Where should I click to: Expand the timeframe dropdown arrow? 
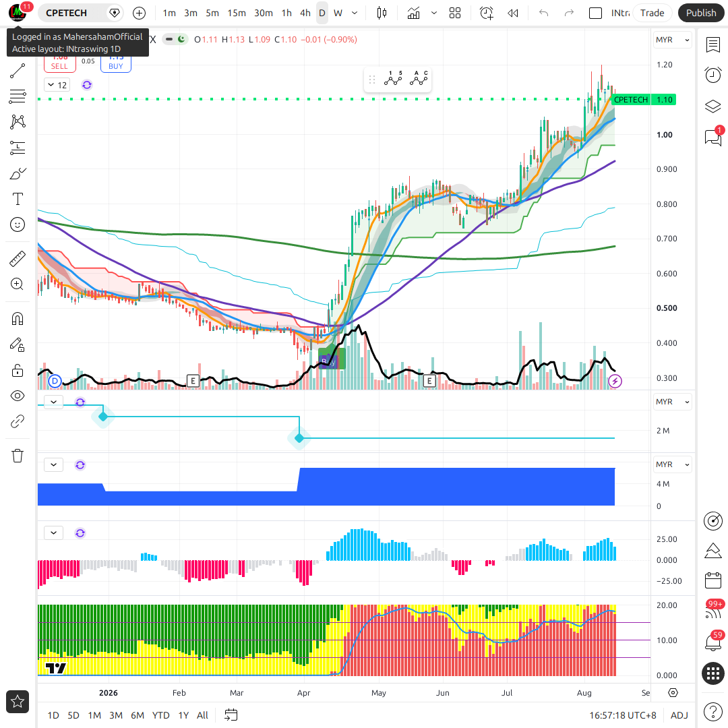click(355, 13)
